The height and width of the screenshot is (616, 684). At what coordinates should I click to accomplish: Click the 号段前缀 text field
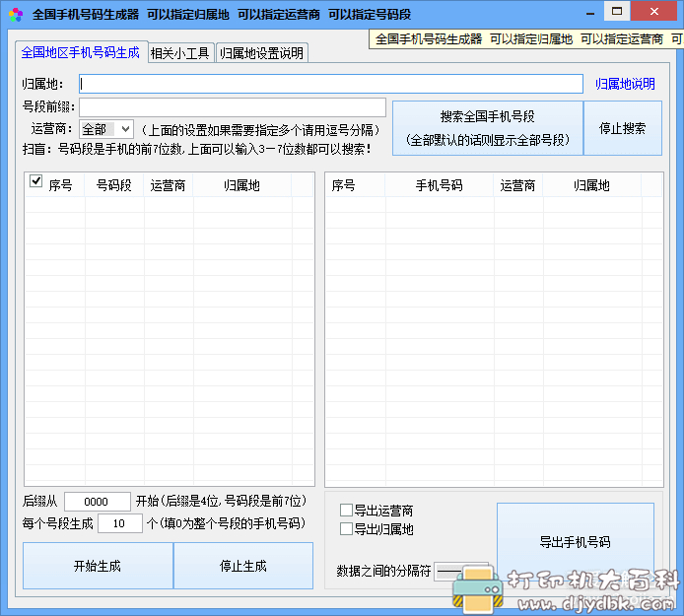point(233,106)
